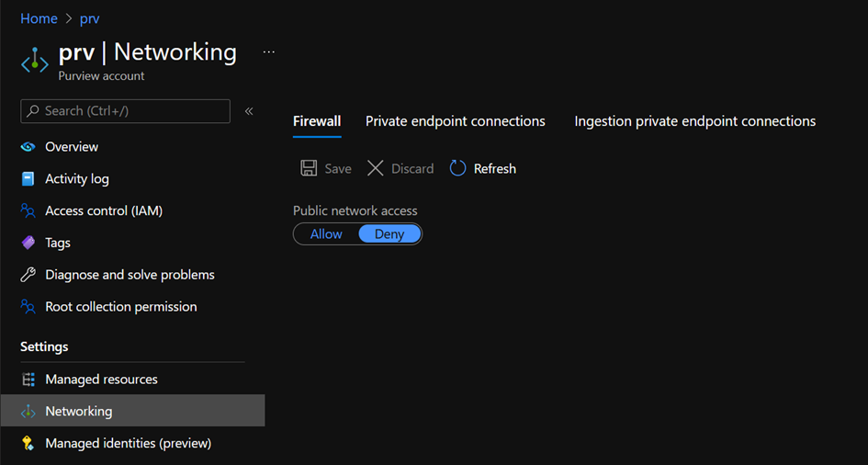This screenshot has width=868, height=465.
Task: Set Public network access to Deny
Action: (x=389, y=234)
